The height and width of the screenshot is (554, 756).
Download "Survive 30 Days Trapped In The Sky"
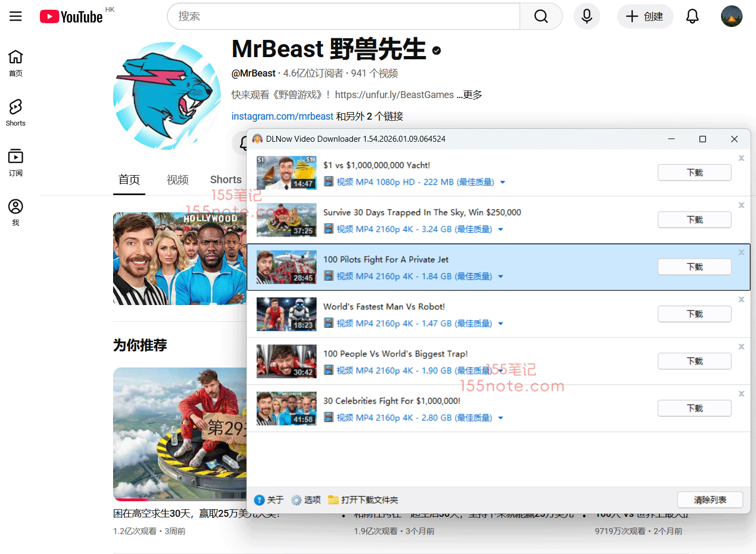click(x=694, y=220)
